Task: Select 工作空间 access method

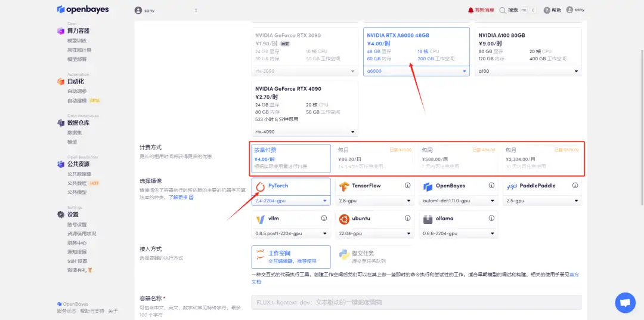Action: (x=291, y=257)
